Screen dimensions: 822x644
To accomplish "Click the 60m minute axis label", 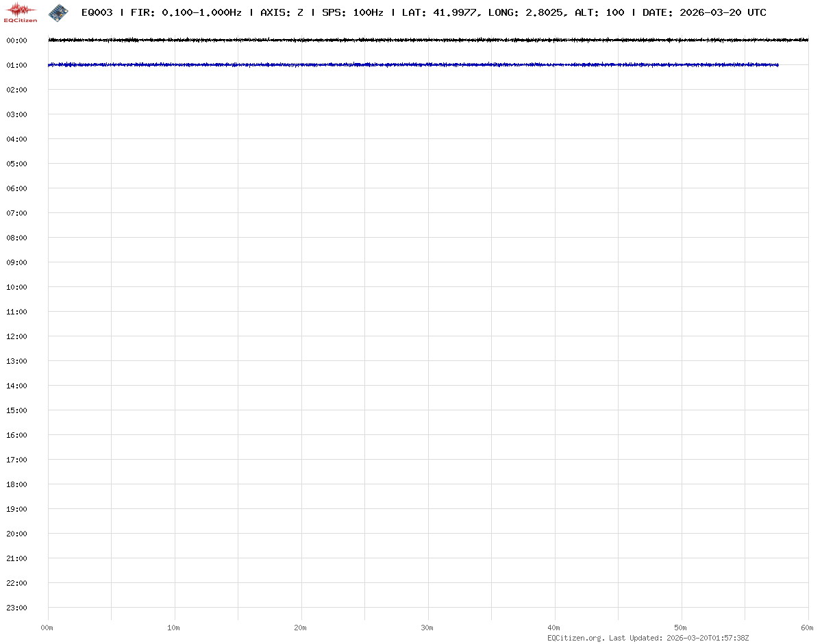I will [808, 628].
